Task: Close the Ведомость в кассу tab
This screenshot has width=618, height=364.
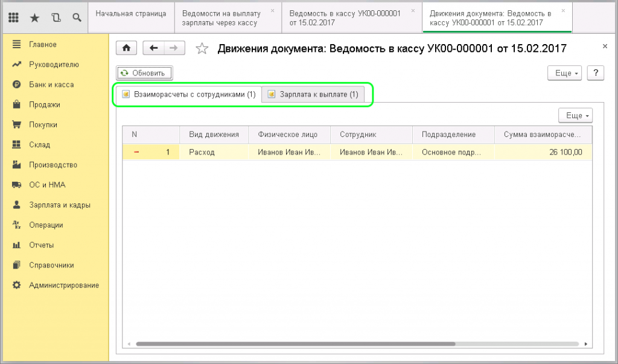Action: point(413,11)
